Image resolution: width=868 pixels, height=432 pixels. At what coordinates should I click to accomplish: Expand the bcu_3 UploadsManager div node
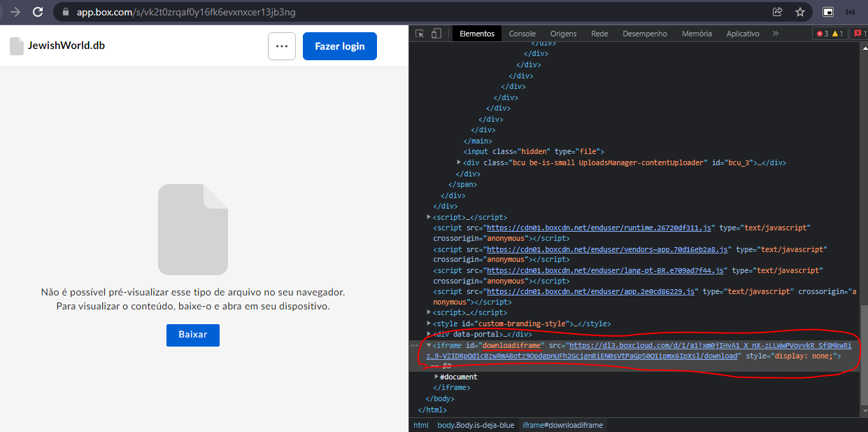coord(459,162)
